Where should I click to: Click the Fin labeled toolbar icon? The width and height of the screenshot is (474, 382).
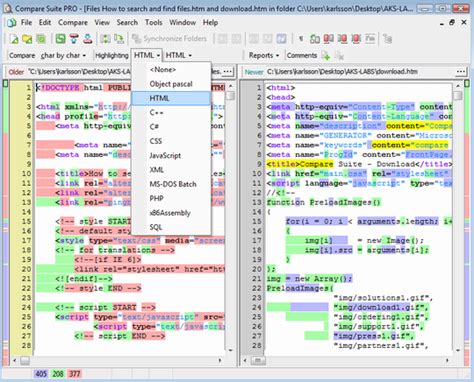point(370,39)
